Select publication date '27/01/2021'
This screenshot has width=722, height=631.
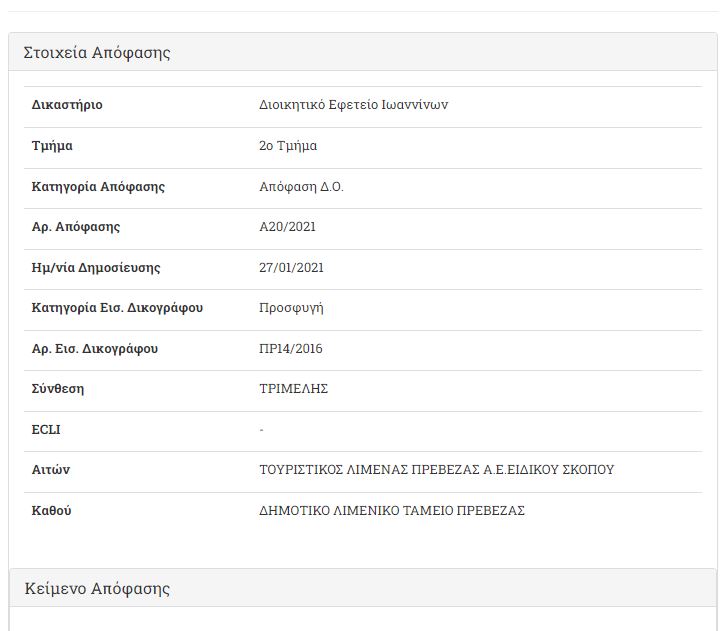tap(291, 268)
